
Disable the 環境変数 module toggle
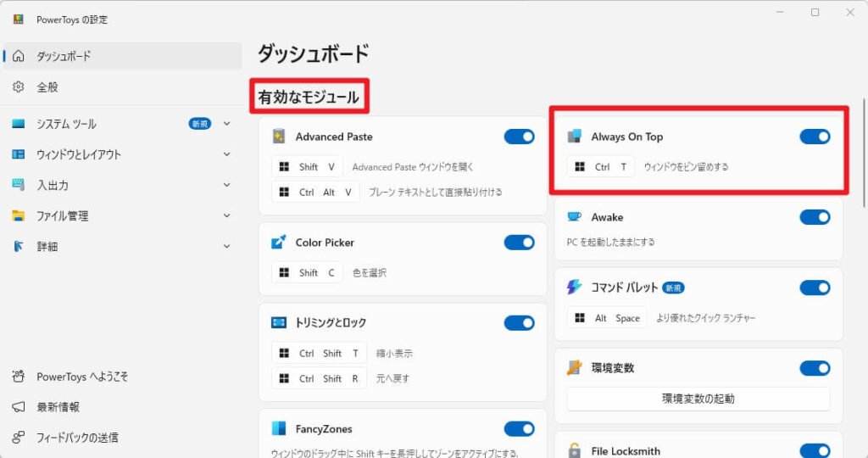coord(815,368)
